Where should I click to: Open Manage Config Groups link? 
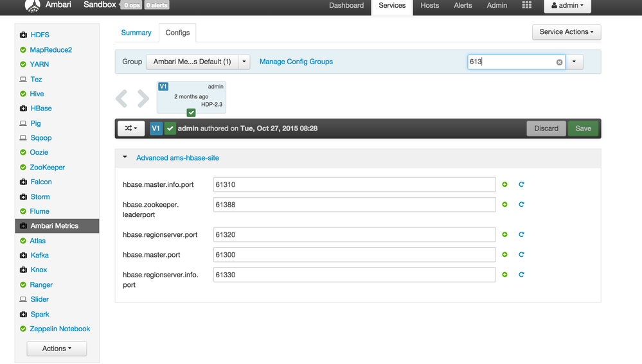click(x=296, y=62)
